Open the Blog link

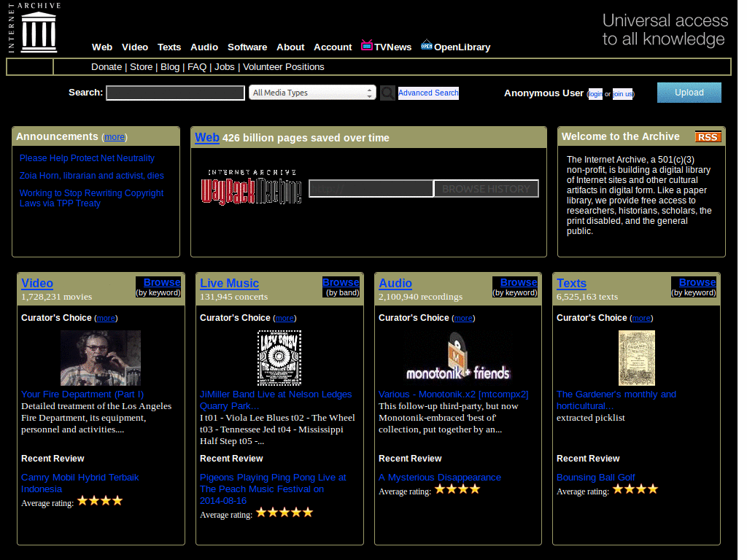(170, 67)
